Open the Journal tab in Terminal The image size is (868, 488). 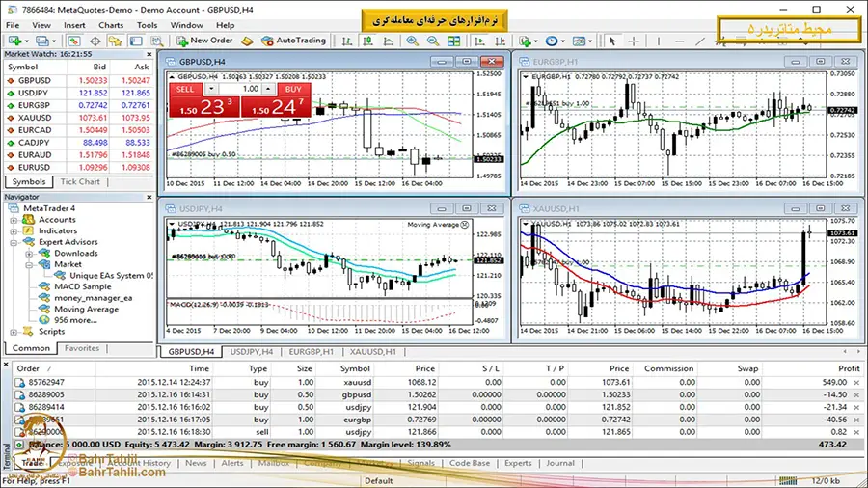(x=559, y=463)
